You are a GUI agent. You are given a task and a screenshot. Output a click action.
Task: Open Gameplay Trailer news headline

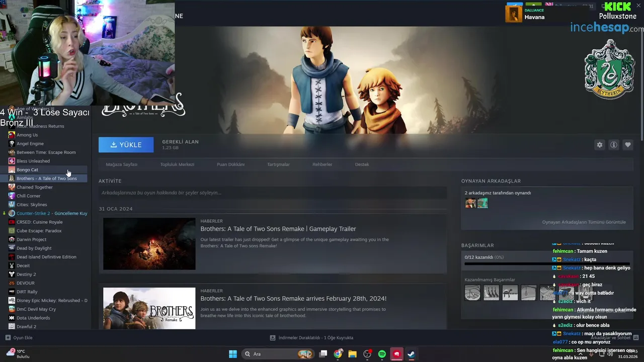278,229
